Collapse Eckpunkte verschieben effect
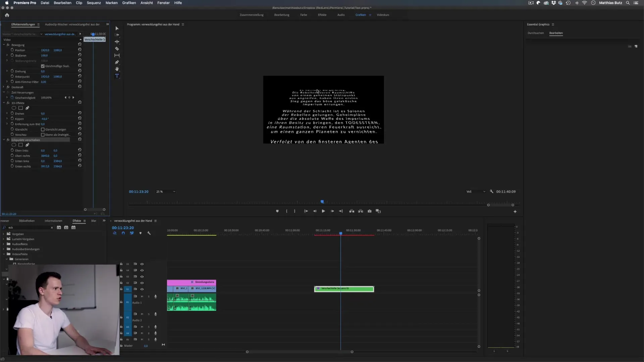Viewport: 644px width, 362px height. tap(4, 140)
